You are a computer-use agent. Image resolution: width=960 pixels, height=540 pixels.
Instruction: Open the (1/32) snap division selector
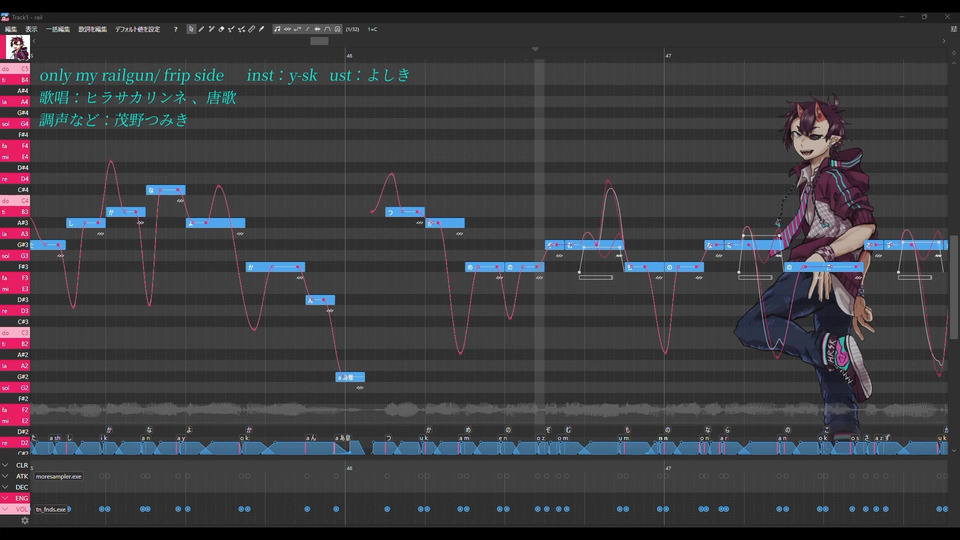[353, 29]
